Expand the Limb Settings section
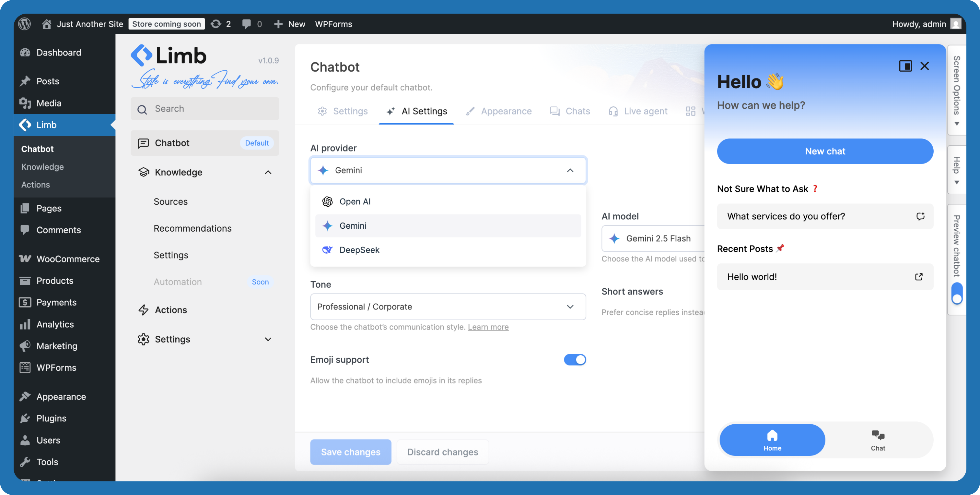Viewport: 980px width, 495px height. (268, 339)
